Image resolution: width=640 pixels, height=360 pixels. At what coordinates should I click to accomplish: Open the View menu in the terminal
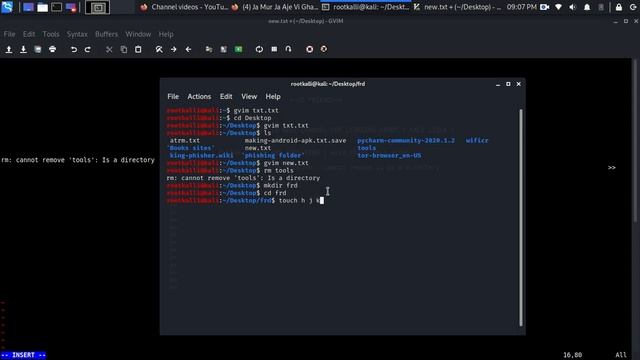249,97
